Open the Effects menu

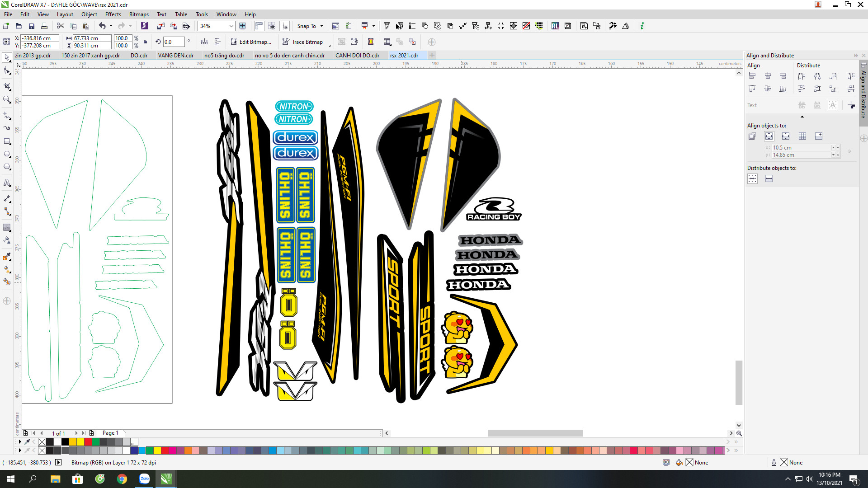click(x=113, y=14)
